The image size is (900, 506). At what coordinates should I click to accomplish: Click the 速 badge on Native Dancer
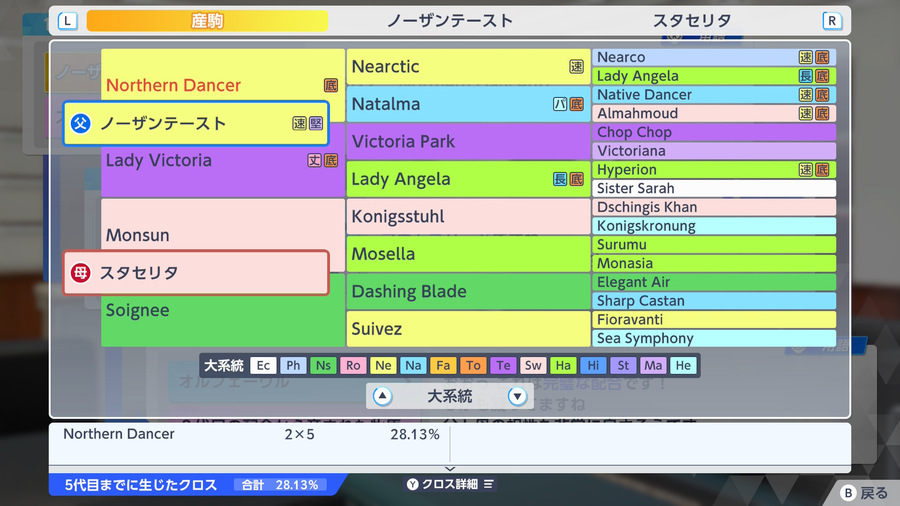(x=806, y=95)
